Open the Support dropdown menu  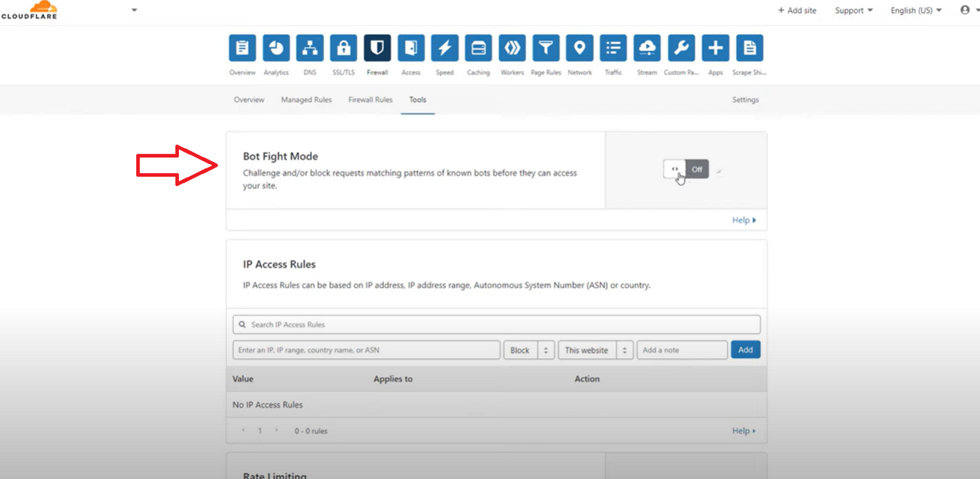[x=854, y=10]
